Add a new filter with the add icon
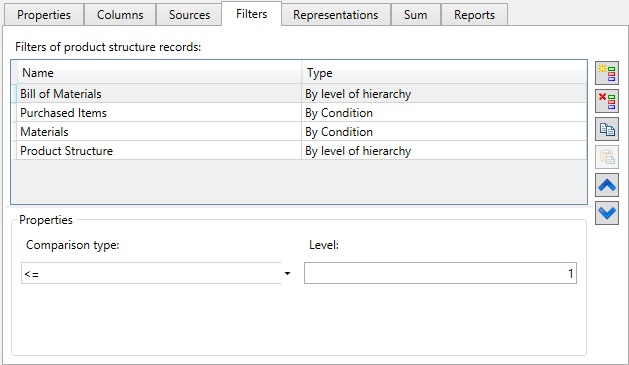 [x=607, y=73]
